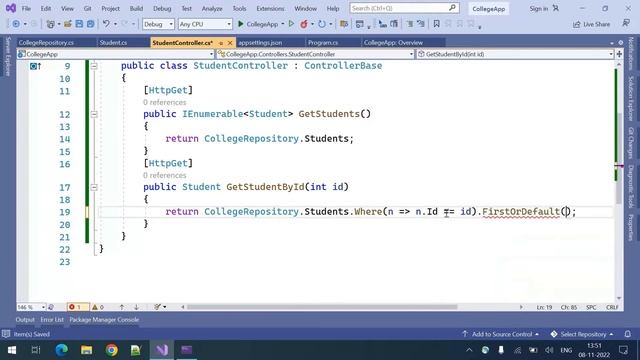The width and height of the screenshot is (640, 360).
Task: Open the notifications bell icon
Action: tap(628, 334)
